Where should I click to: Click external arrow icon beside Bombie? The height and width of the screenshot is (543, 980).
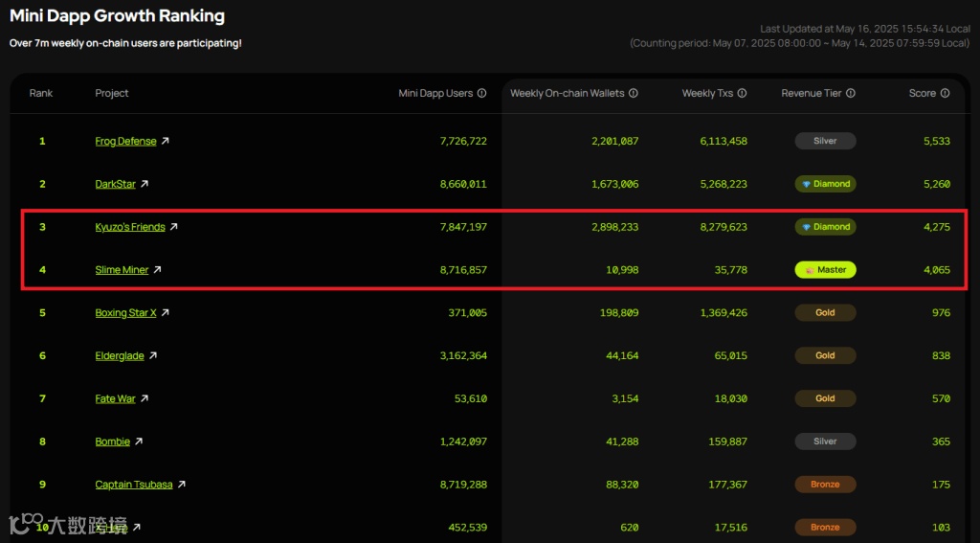click(139, 441)
